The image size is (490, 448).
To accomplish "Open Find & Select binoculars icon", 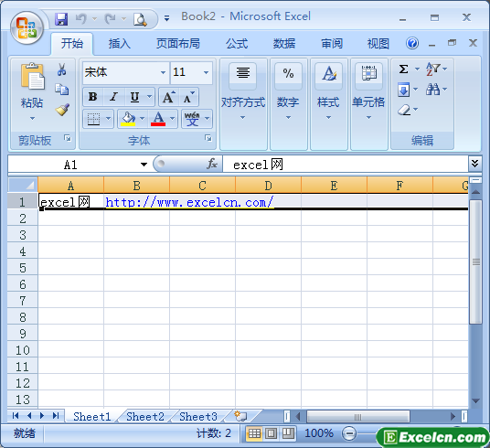I will [x=432, y=90].
